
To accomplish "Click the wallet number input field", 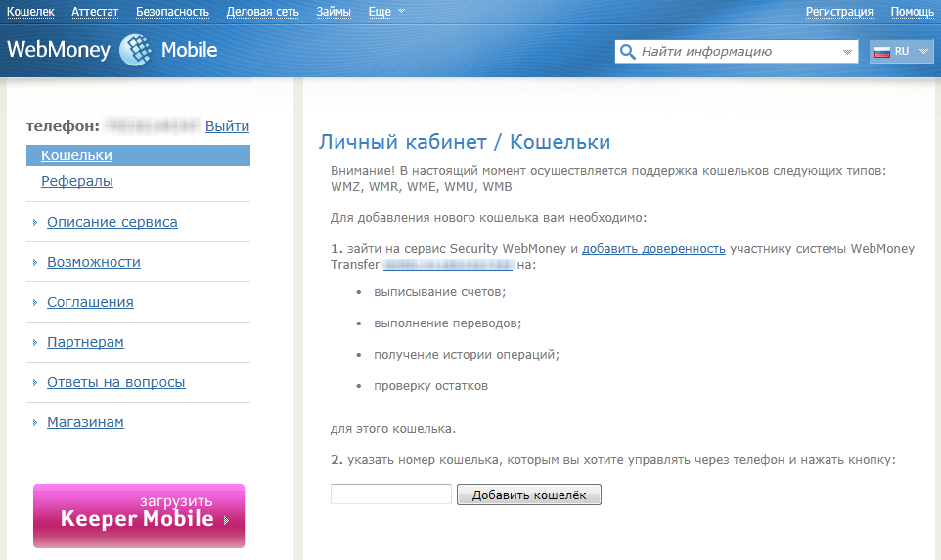I will [391, 495].
